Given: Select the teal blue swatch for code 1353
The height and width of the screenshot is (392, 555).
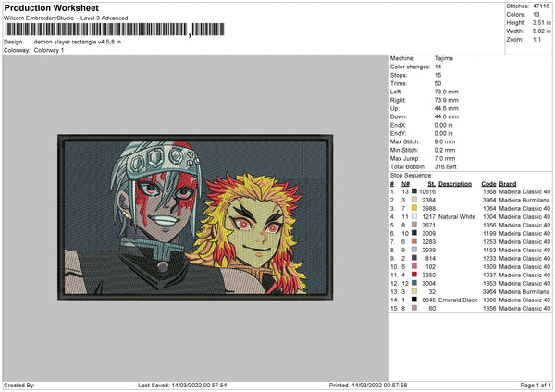Looking at the screenshot, I should coord(413,283).
